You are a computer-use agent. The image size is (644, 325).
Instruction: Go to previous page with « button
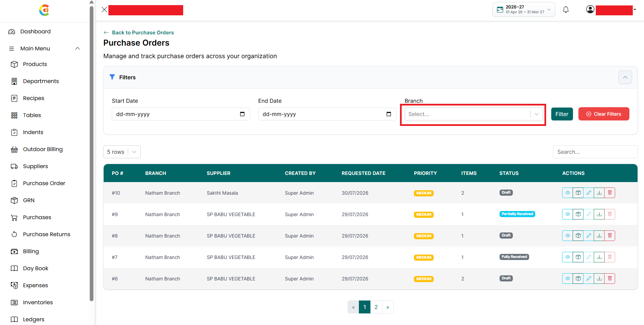tap(353, 307)
